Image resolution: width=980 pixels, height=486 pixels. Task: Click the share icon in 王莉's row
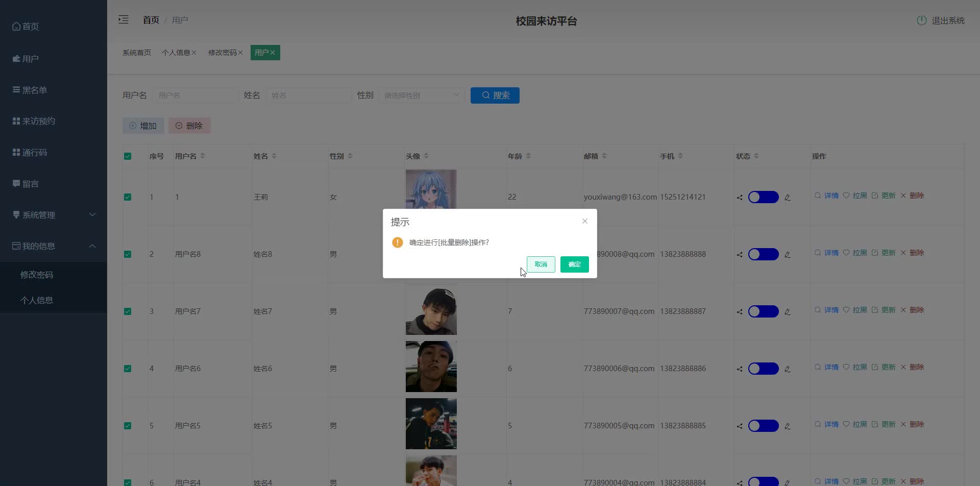740,198
